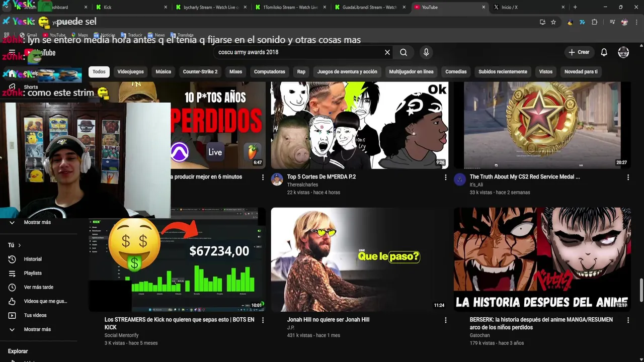
Task: Open Gatochan channel link
Action: pos(479,335)
